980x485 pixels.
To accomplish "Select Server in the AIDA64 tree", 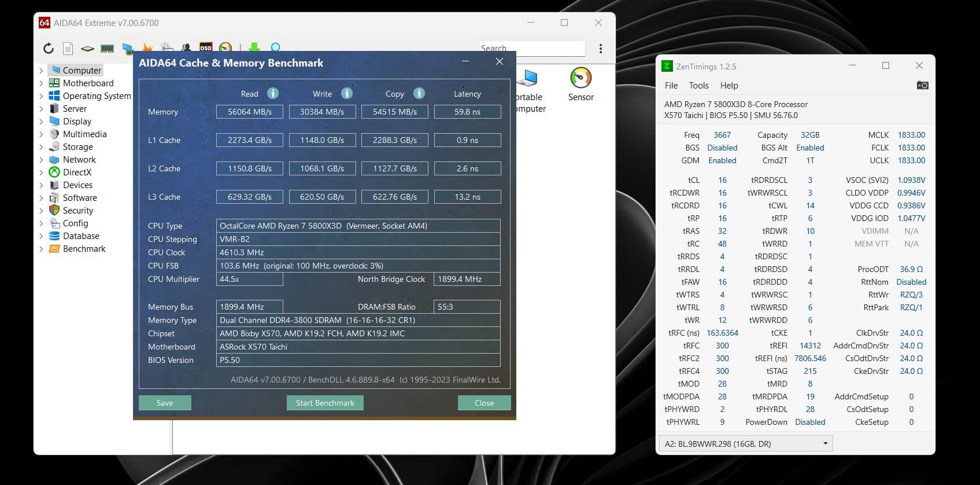I will point(75,109).
